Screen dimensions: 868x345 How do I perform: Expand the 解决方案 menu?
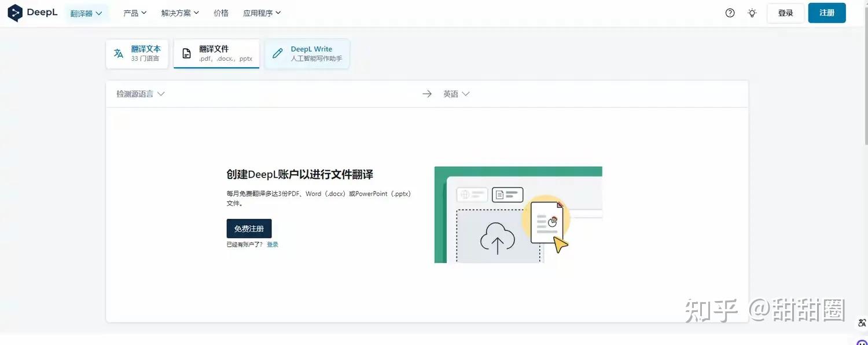[x=180, y=13]
